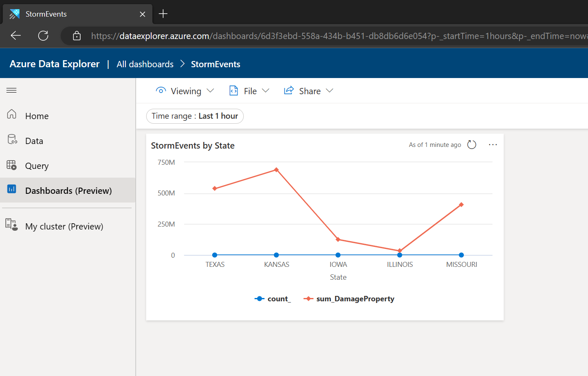Click the StormEvents by State tile title
This screenshot has width=588, height=376.
click(x=193, y=146)
